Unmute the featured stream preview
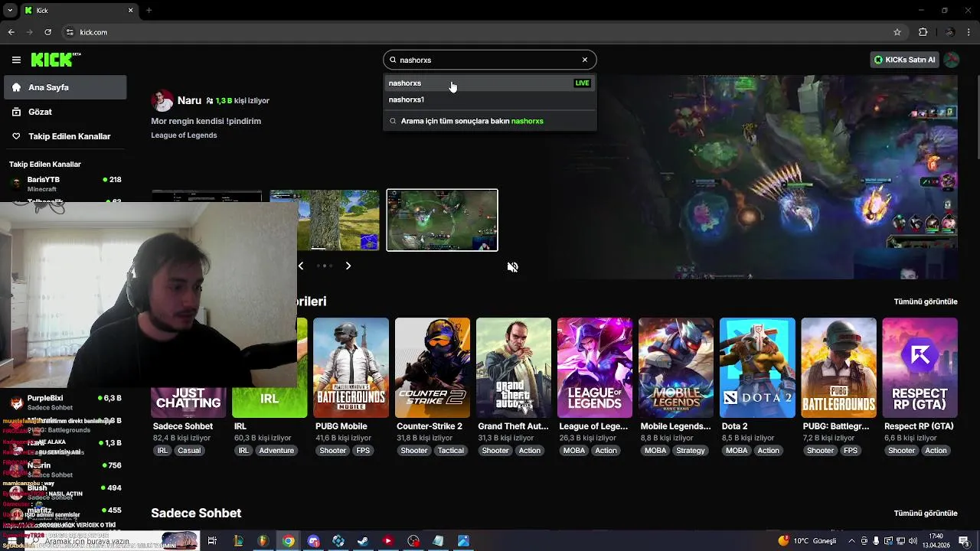 pos(513,267)
